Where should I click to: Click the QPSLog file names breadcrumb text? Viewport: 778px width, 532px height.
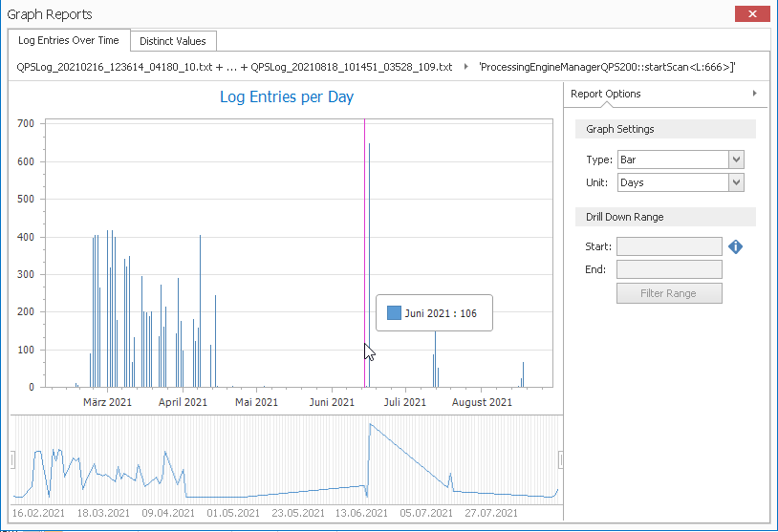click(234, 67)
